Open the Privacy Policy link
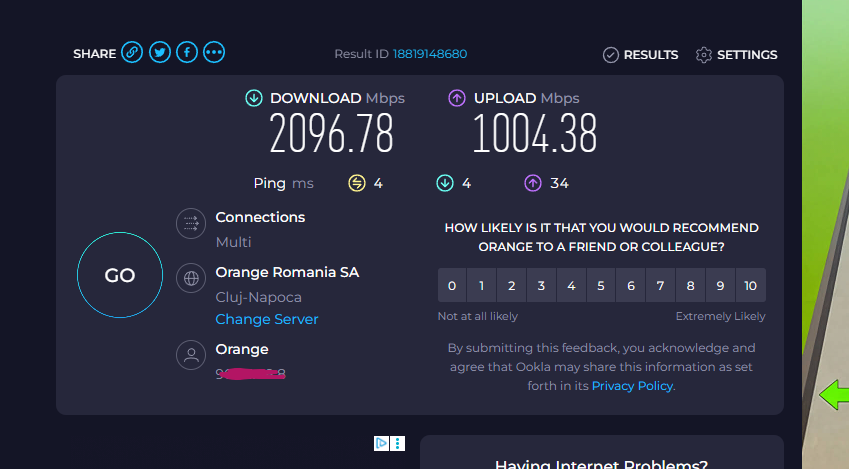Image resolution: width=849 pixels, height=469 pixels. [x=632, y=385]
